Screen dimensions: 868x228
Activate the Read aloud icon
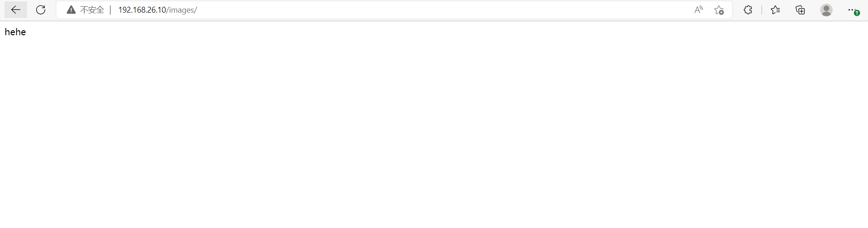click(698, 10)
